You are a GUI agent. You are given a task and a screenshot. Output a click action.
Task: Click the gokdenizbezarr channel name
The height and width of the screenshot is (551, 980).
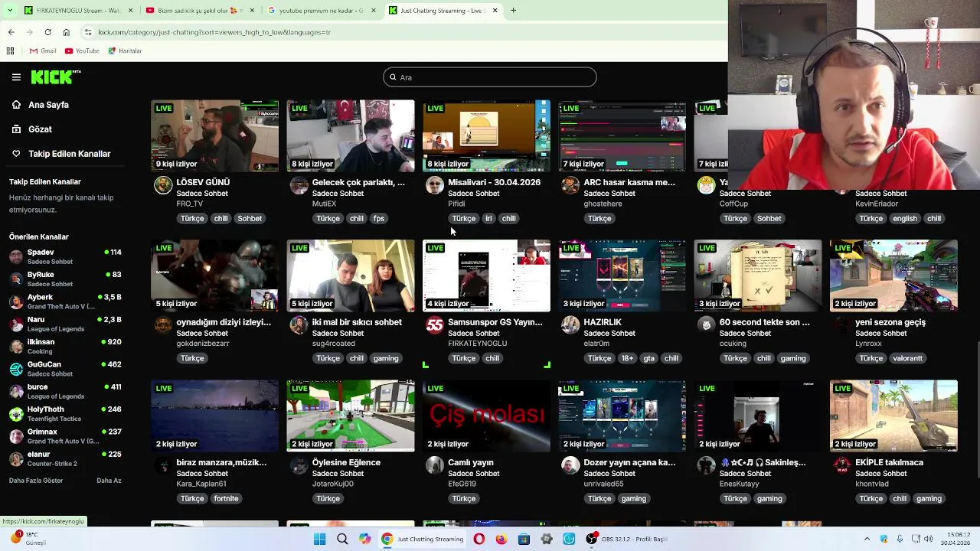click(203, 344)
